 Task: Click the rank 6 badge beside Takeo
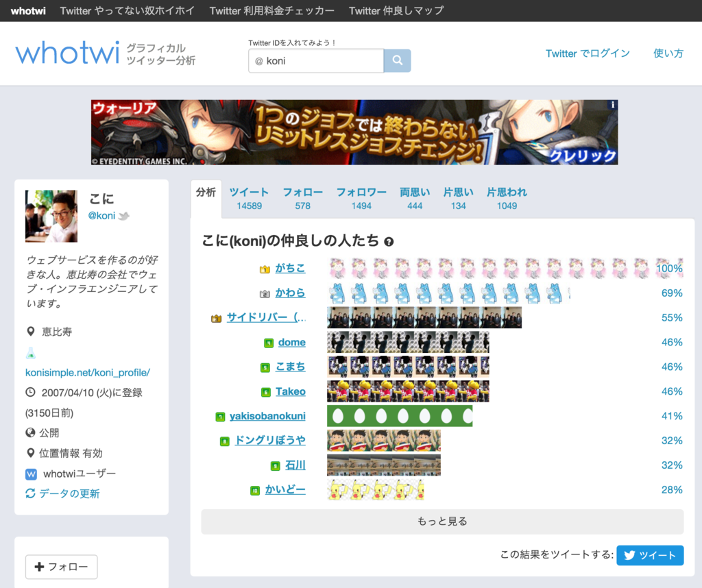click(266, 393)
